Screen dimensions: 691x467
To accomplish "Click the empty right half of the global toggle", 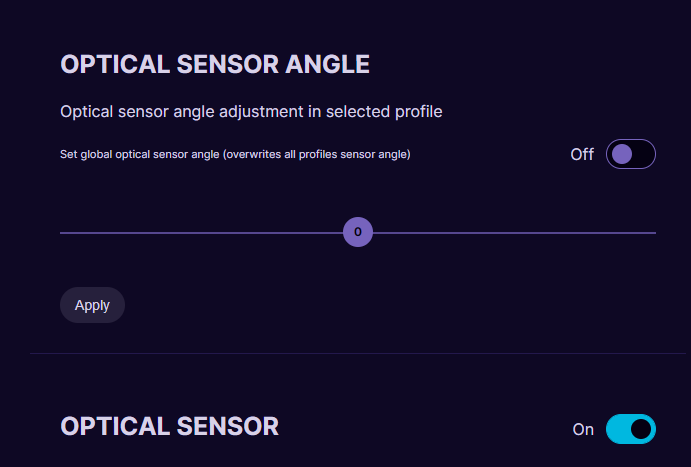I will [643, 154].
